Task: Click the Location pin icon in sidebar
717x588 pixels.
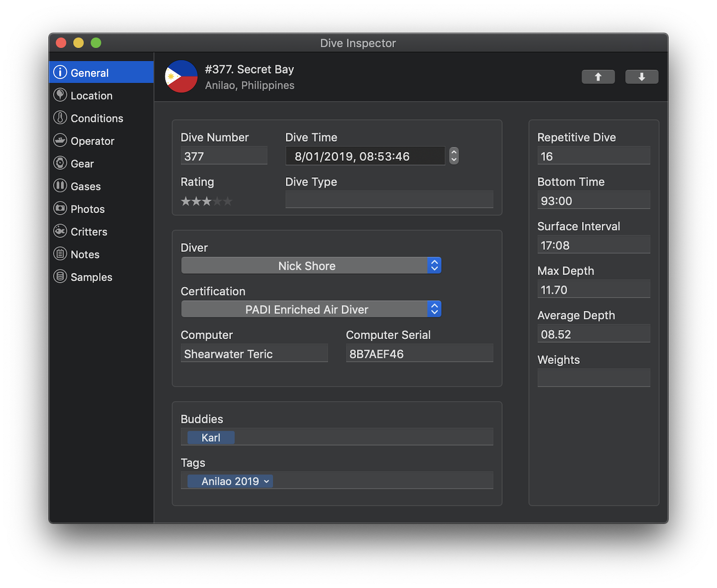Action: 60,95
